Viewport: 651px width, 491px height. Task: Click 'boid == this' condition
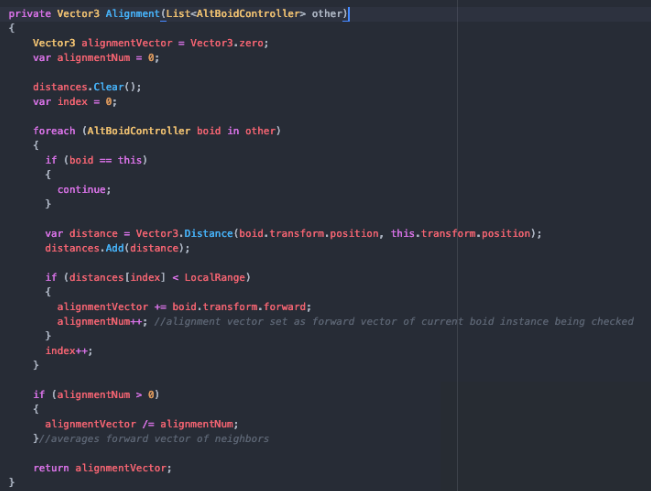coord(105,160)
